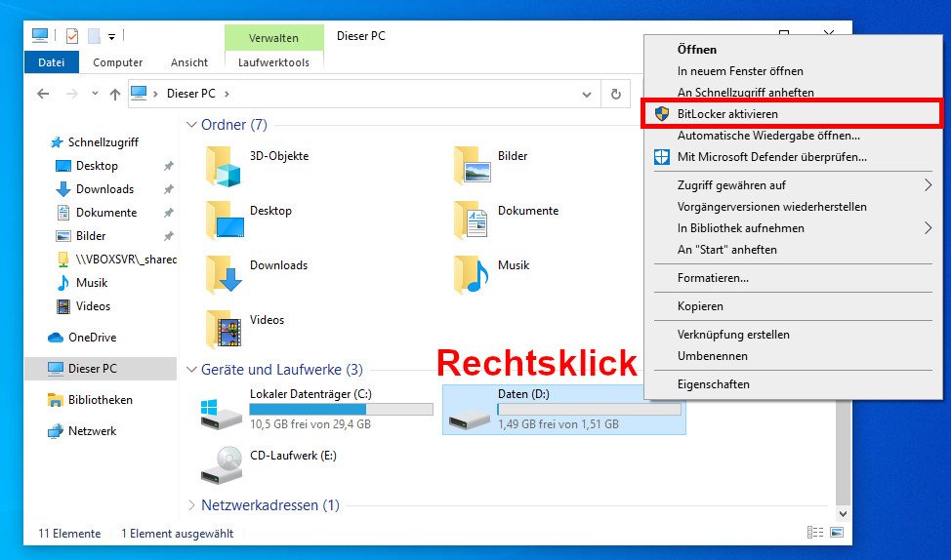Open the Datei tab
Image resolution: width=951 pixels, height=560 pixels.
pyautogui.click(x=52, y=62)
